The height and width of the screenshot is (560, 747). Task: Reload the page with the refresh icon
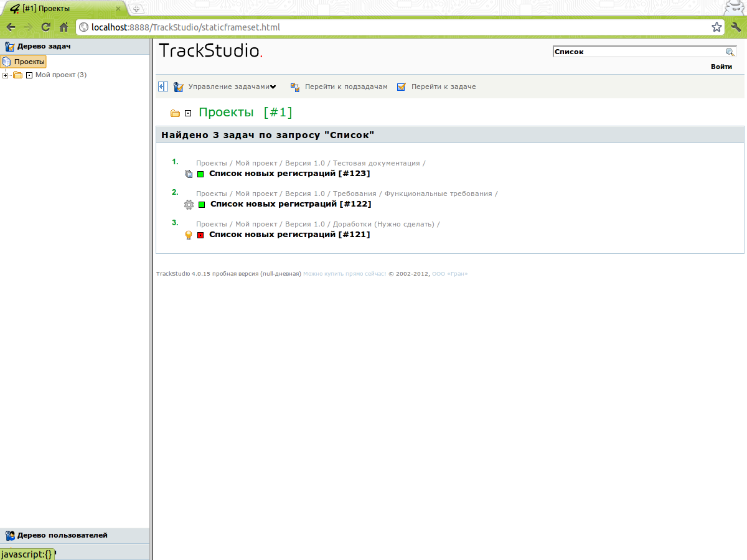(x=45, y=27)
